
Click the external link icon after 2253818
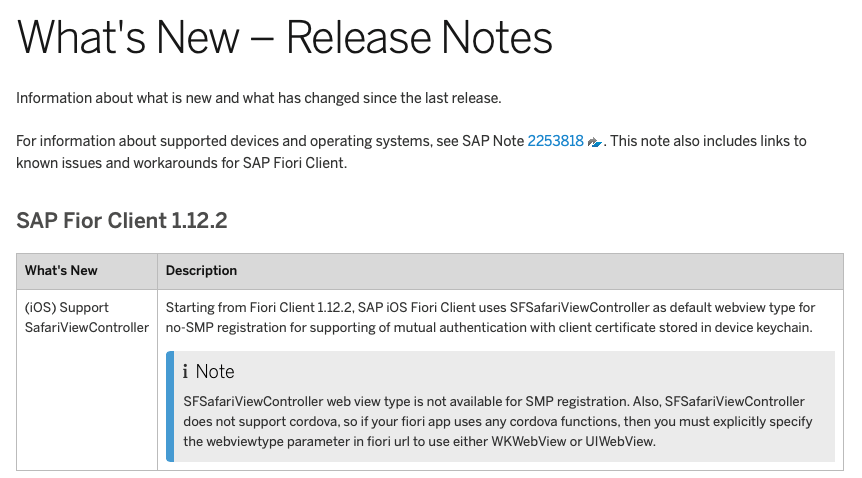point(594,142)
